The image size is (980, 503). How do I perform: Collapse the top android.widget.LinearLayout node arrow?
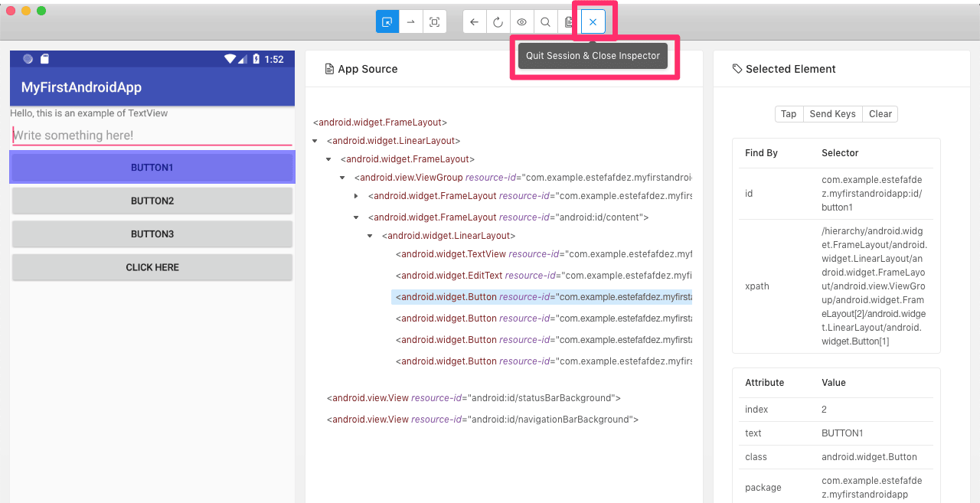click(316, 141)
